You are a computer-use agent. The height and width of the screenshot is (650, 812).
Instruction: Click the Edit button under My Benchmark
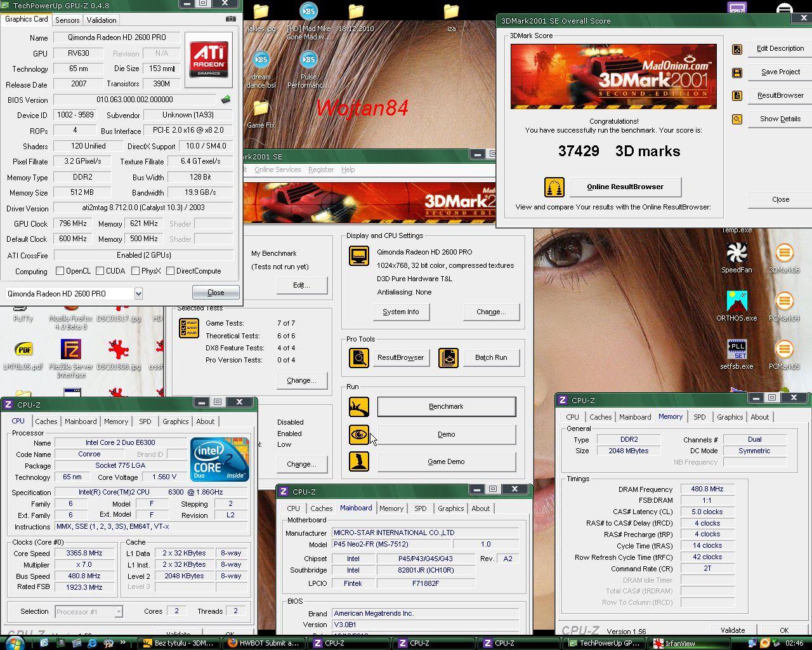(x=301, y=285)
